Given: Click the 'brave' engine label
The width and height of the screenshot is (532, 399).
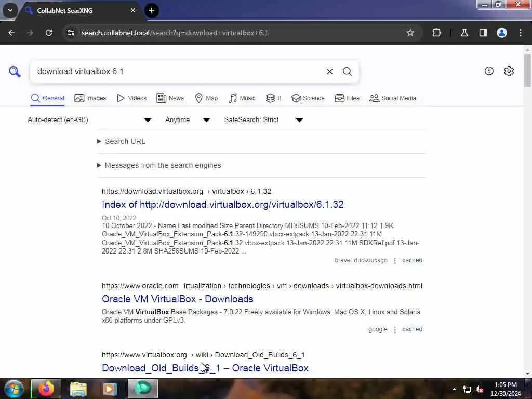Looking at the screenshot, I should pyautogui.click(x=342, y=260).
